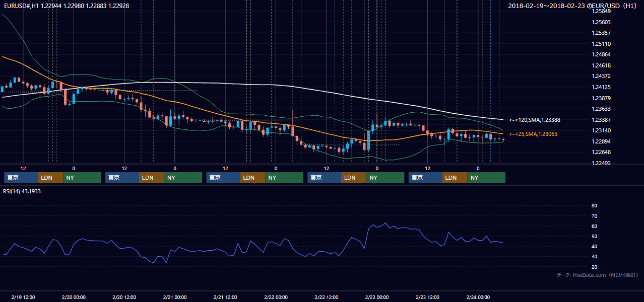Click the 2/19 12:00 time axis label
The height and width of the screenshot is (302, 644).
[23, 297]
